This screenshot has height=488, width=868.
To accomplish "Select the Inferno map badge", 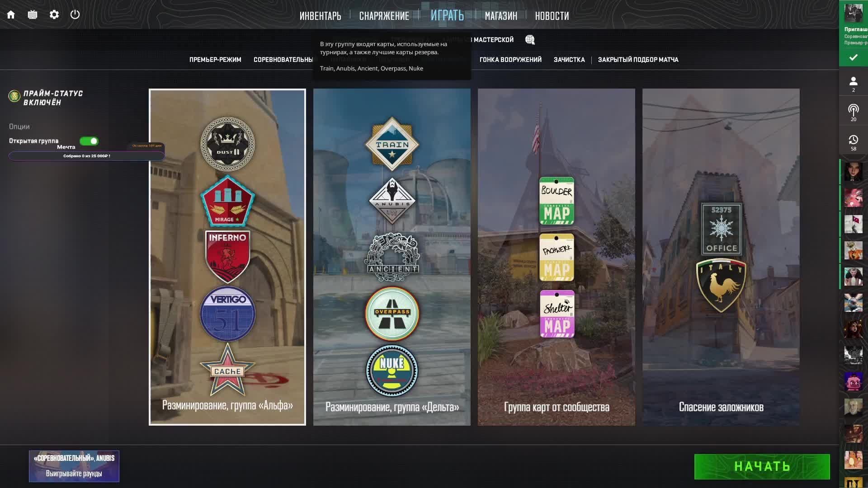I will pos(227,257).
